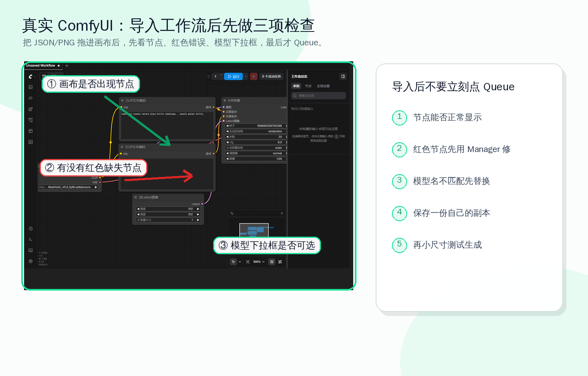Click the 搜索占位符 search field

pos(318,96)
